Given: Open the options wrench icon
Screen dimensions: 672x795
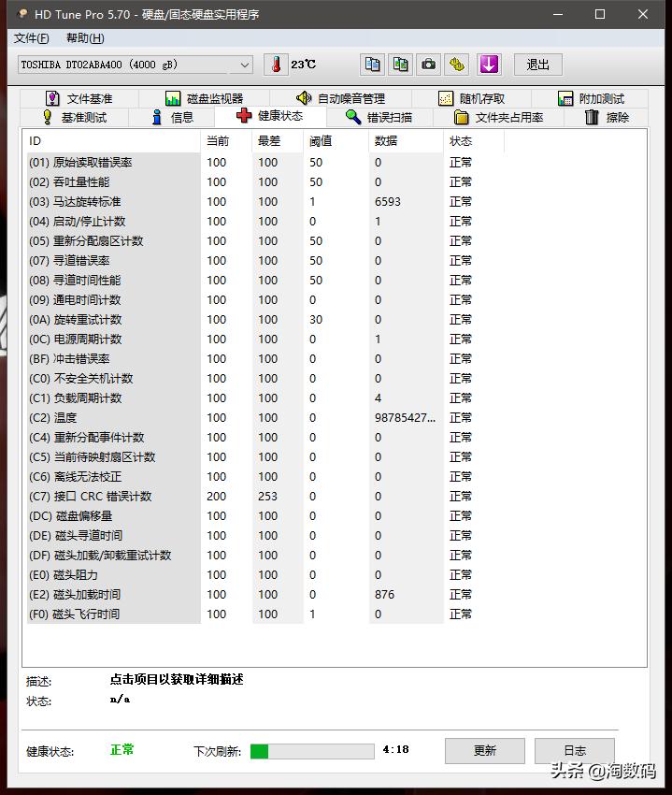Looking at the screenshot, I should 457,65.
